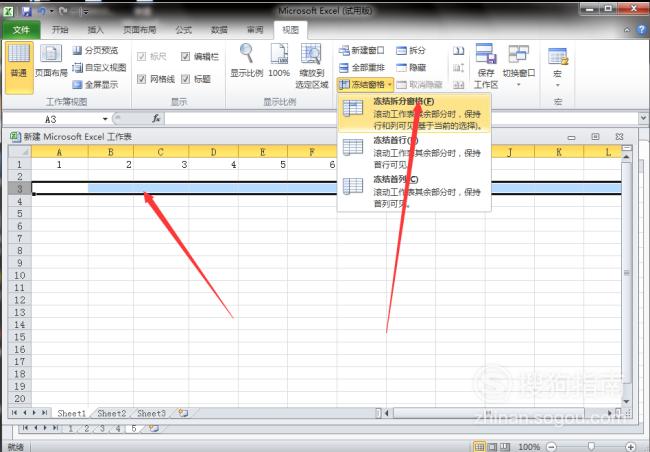650x452 pixels.
Task: Open quick access toolbar customize dropdown
Action: click(x=85, y=11)
